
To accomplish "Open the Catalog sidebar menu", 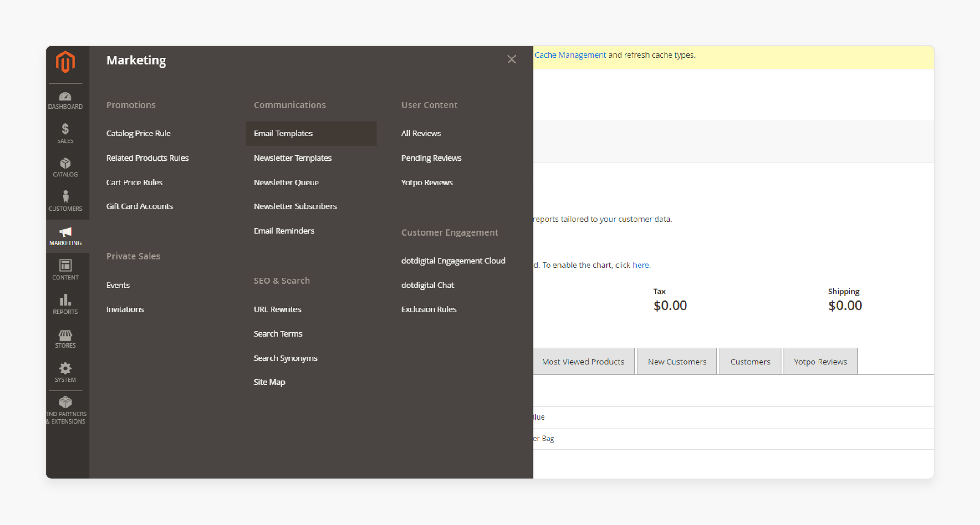I will [65, 167].
